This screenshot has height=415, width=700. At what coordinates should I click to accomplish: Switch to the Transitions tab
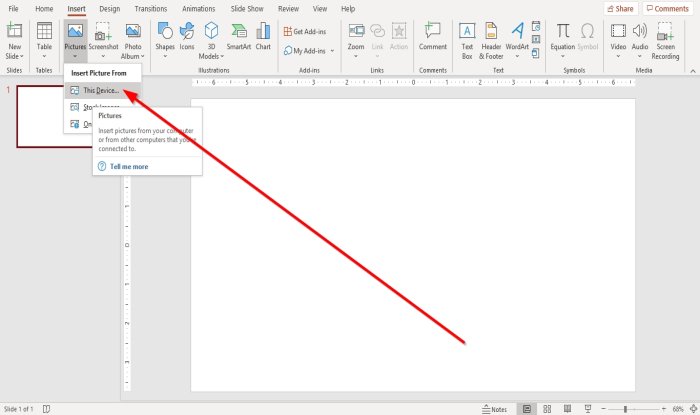pyautogui.click(x=151, y=8)
